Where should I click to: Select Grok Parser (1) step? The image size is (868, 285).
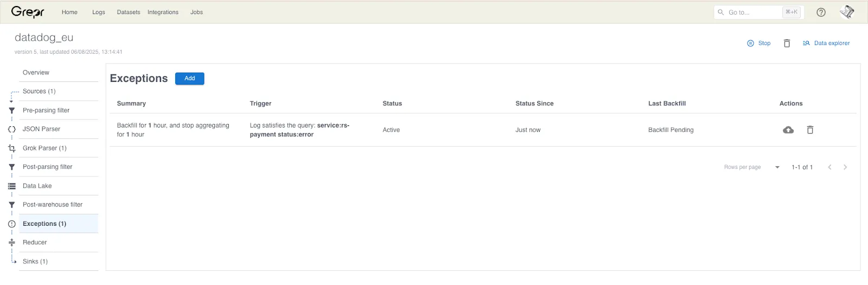(59, 148)
